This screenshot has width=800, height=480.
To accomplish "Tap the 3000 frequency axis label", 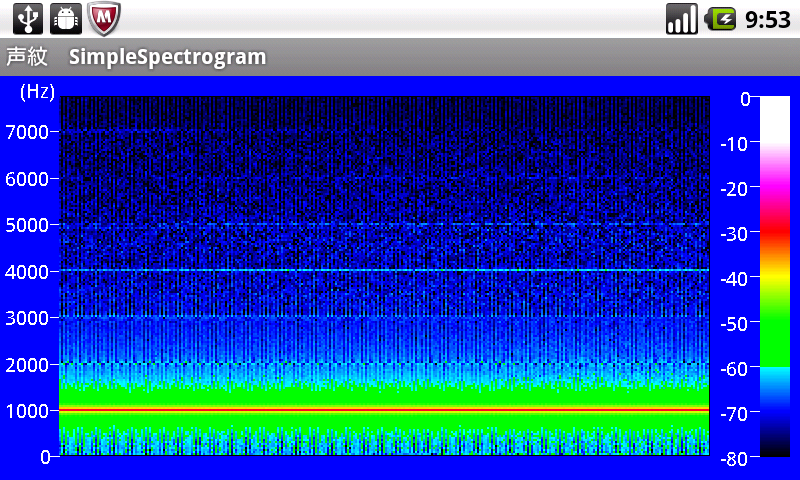I will point(27,318).
